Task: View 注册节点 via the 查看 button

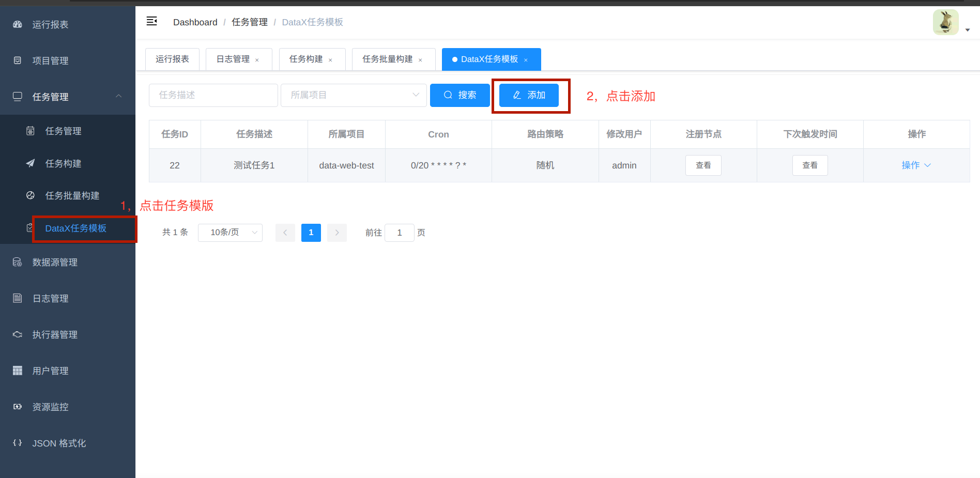Action: (x=703, y=165)
